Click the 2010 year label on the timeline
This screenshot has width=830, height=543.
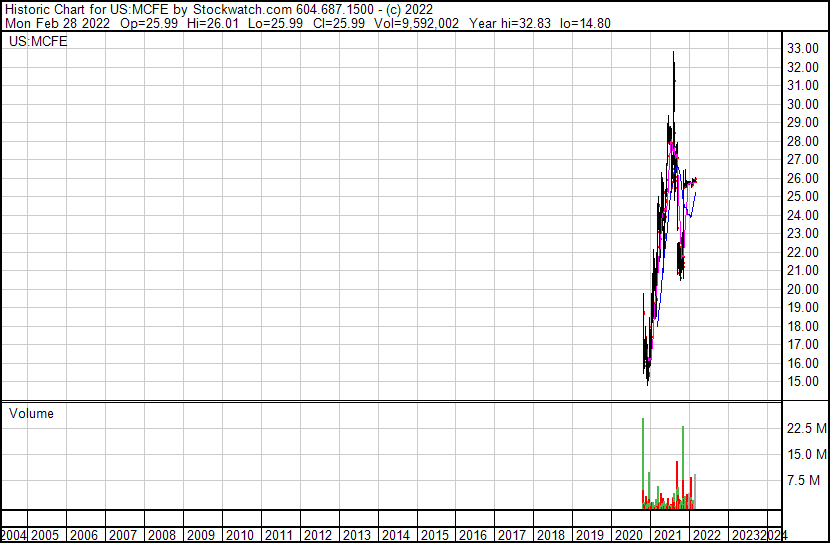click(241, 535)
